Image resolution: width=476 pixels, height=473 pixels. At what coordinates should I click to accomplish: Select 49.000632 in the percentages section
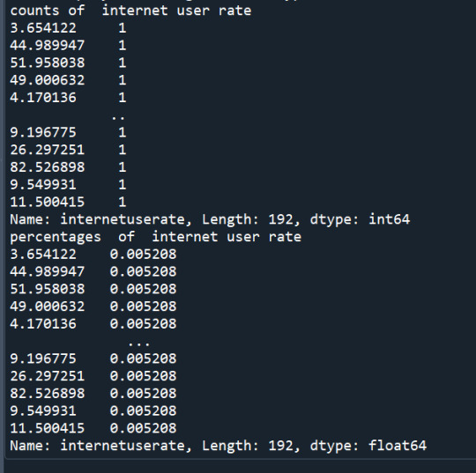(47, 307)
